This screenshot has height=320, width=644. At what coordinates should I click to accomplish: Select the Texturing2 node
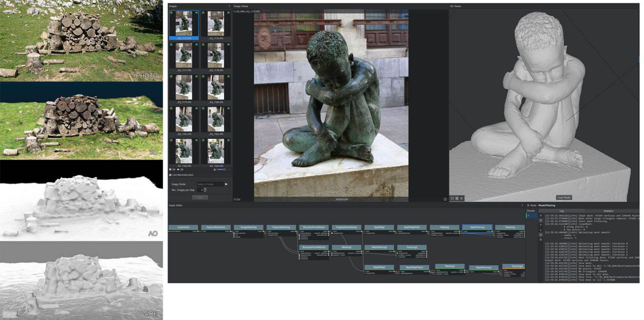click(x=412, y=247)
